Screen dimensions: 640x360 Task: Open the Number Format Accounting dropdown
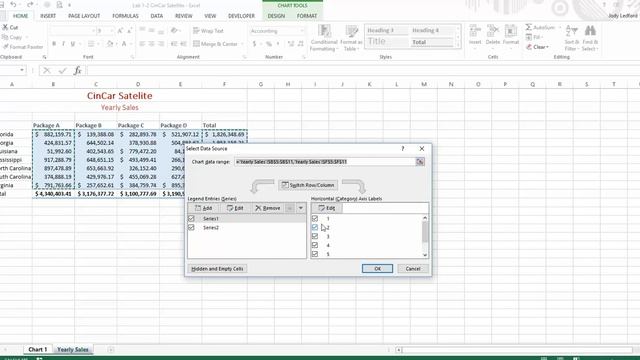click(x=302, y=31)
